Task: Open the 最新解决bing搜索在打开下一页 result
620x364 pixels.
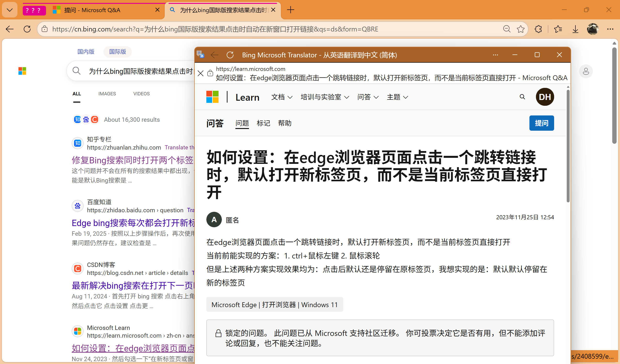Action: [x=133, y=286]
